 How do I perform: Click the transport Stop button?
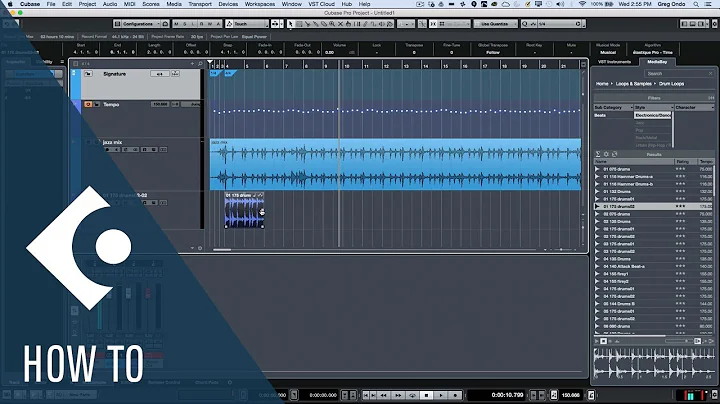point(426,395)
